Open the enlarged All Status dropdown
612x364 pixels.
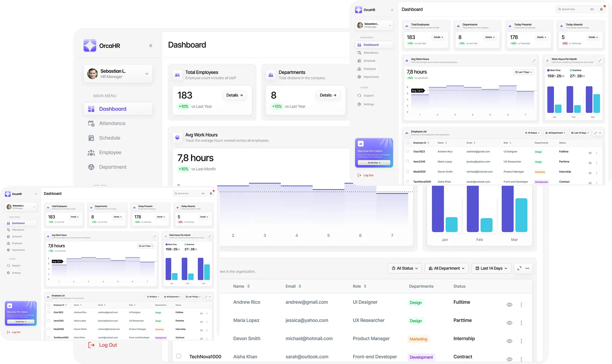click(x=405, y=268)
